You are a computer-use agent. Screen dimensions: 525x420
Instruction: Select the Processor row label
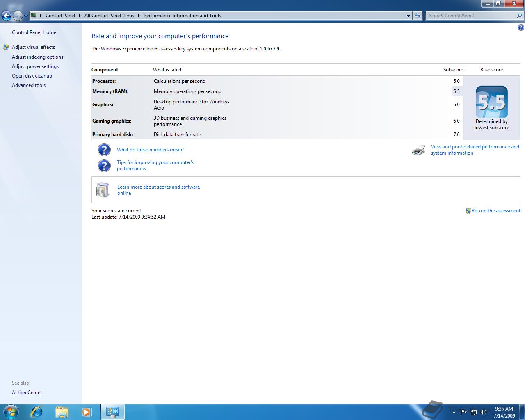point(104,81)
